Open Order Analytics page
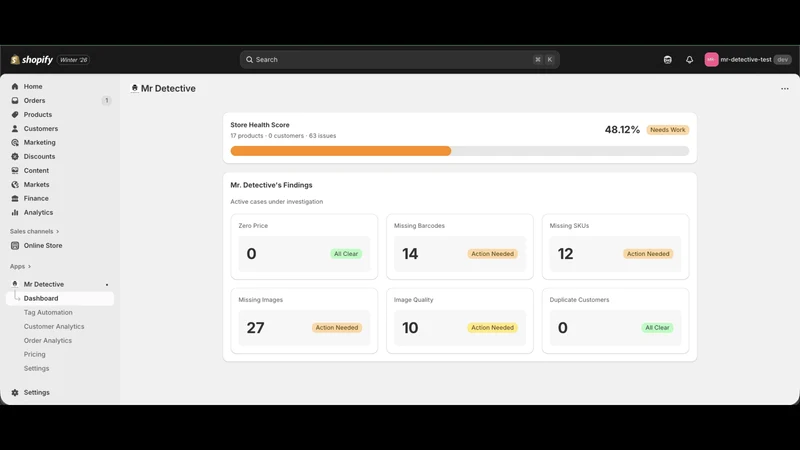The height and width of the screenshot is (450, 800). [x=47, y=340]
